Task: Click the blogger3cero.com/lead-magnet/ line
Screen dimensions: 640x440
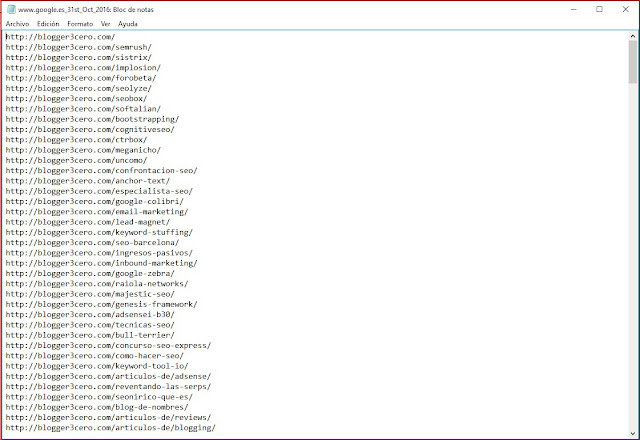Action: point(88,222)
